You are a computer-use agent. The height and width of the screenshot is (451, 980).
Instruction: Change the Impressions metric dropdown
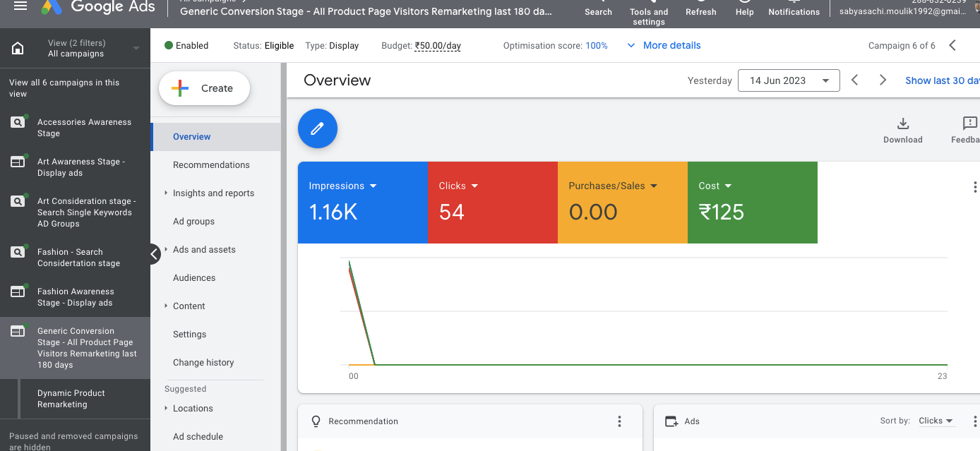343,186
